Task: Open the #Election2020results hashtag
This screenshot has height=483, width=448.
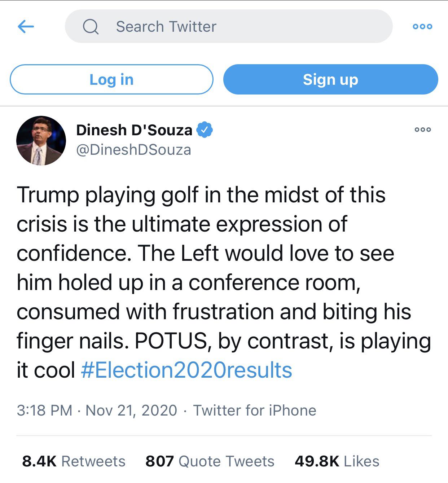Action: tap(186, 370)
